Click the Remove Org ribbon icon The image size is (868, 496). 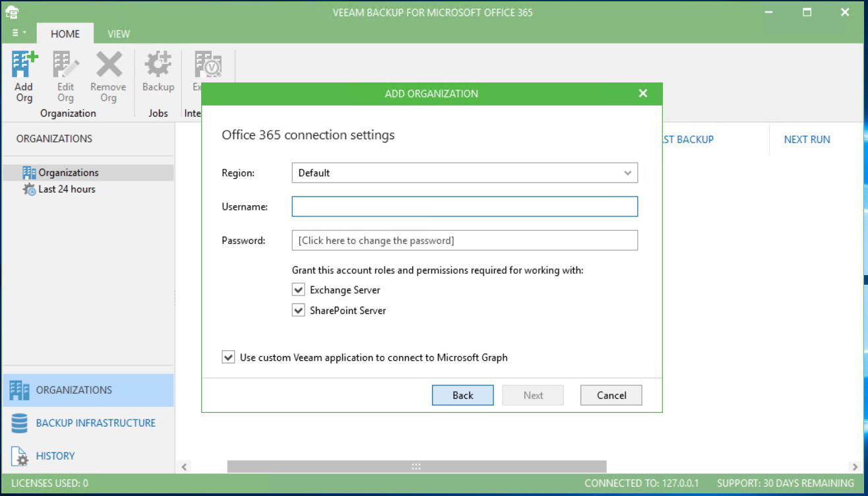tap(109, 65)
